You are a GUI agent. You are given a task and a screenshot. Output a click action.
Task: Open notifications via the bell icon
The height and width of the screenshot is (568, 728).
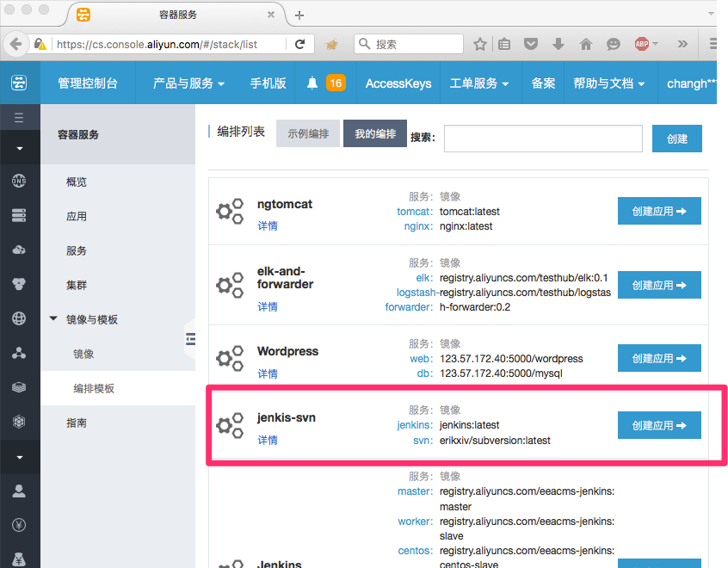point(312,83)
